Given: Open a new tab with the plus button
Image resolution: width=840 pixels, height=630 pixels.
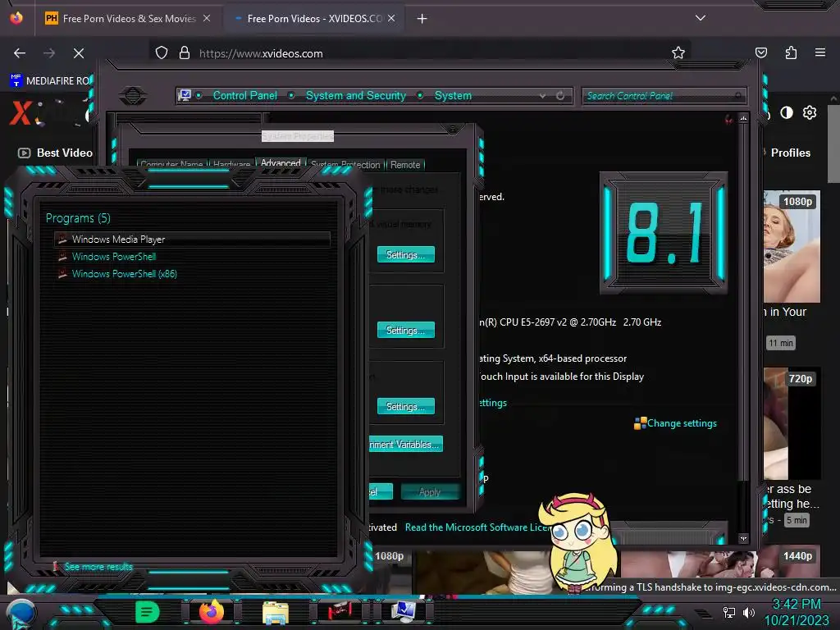Looking at the screenshot, I should tap(422, 19).
